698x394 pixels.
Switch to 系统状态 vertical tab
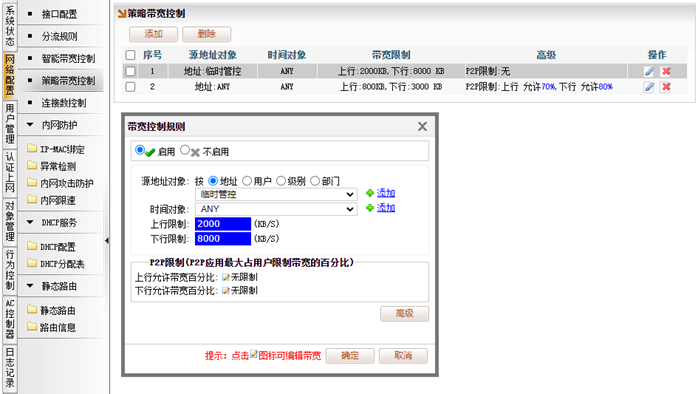point(10,26)
